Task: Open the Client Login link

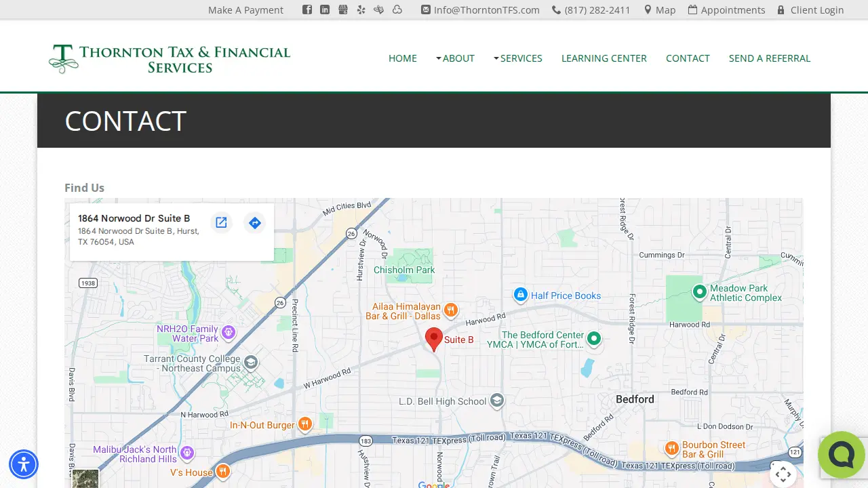Action: [817, 10]
